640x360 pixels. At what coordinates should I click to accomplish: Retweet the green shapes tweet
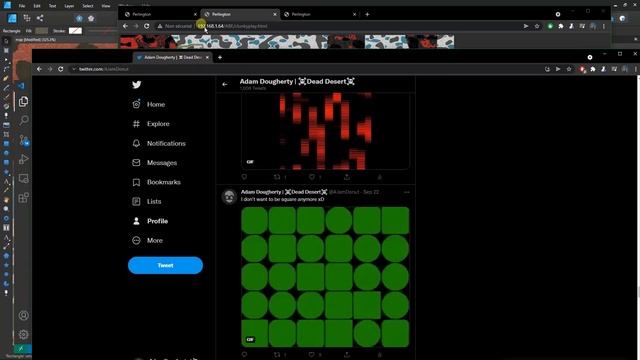[277, 354]
